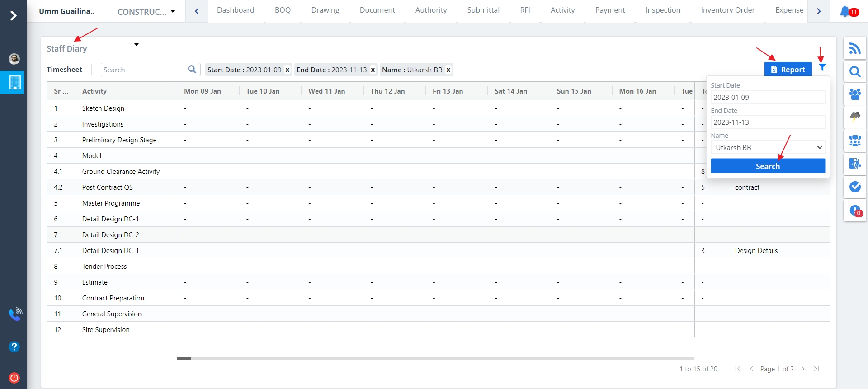
Task: Open the Drawing tab
Action: pyautogui.click(x=325, y=10)
